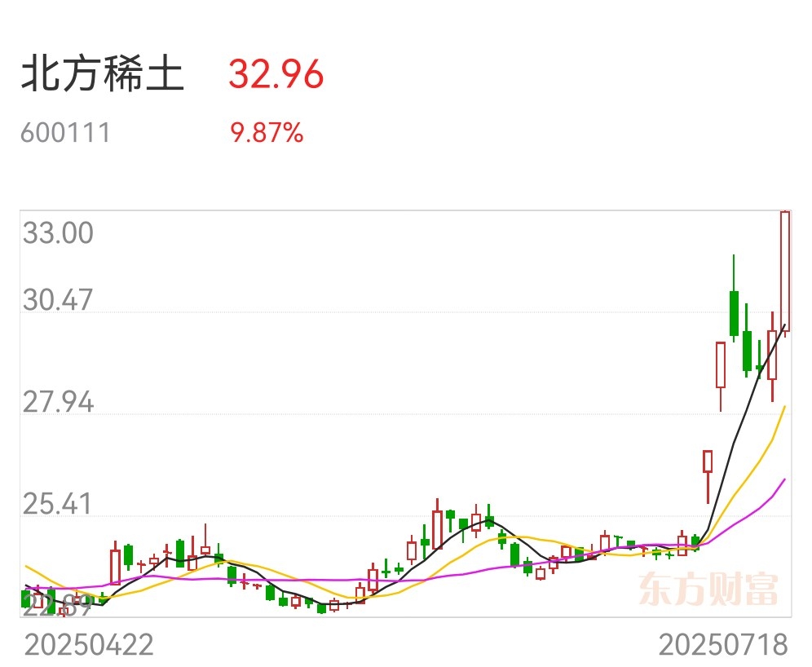The height and width of the screenshot is (667, 812).
Task: Click the start date 20250422
Action: pos(89,645)
